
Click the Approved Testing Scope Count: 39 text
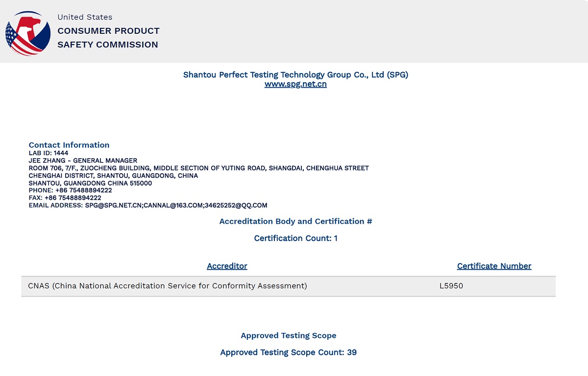tap(289, 352)
